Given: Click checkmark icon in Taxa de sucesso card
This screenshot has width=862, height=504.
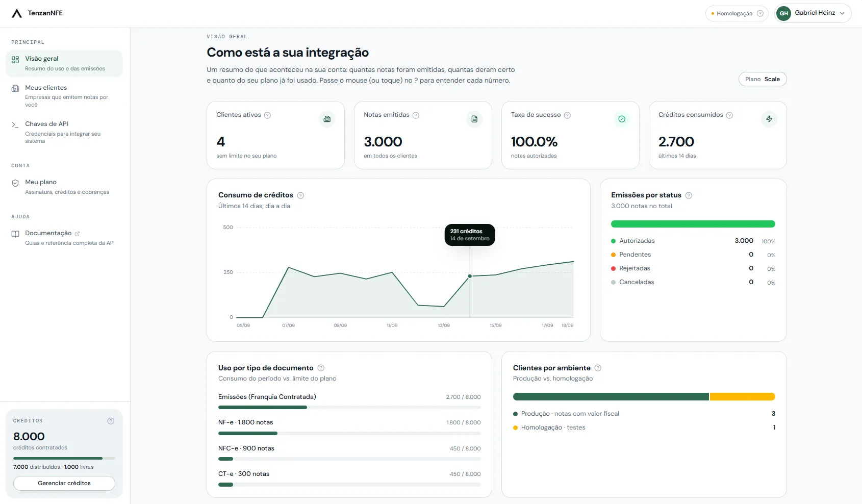Looking at the screenshot, I should (622, 119).
